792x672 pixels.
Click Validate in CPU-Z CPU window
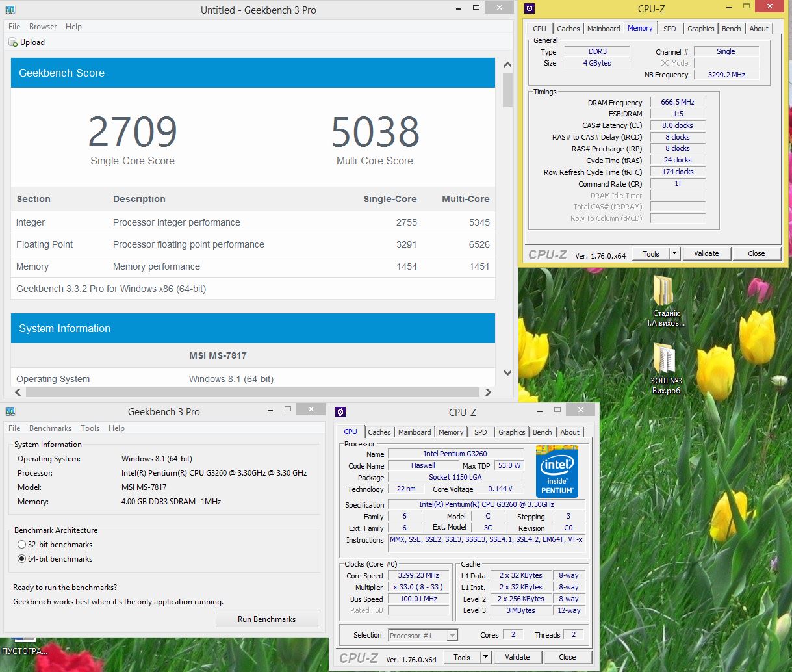(517, 657)
